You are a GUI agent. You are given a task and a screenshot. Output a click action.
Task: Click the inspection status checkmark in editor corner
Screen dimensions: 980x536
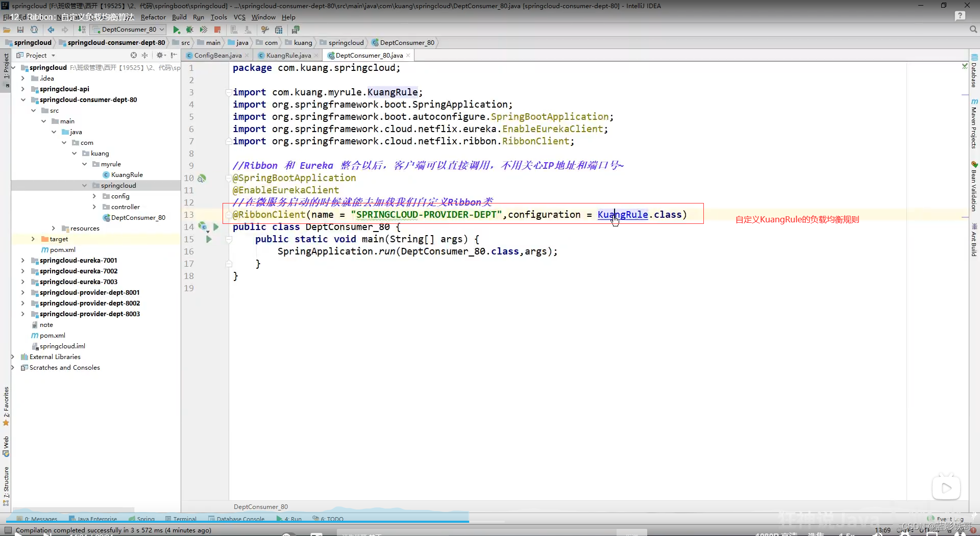(x=964, y=66)
